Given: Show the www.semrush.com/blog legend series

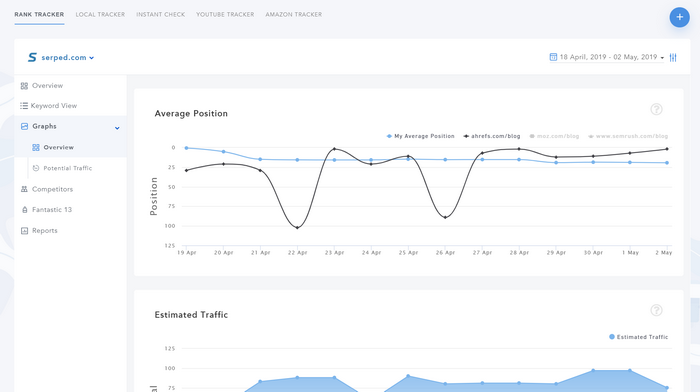Looking at the screenshot, I should (628, 136).
